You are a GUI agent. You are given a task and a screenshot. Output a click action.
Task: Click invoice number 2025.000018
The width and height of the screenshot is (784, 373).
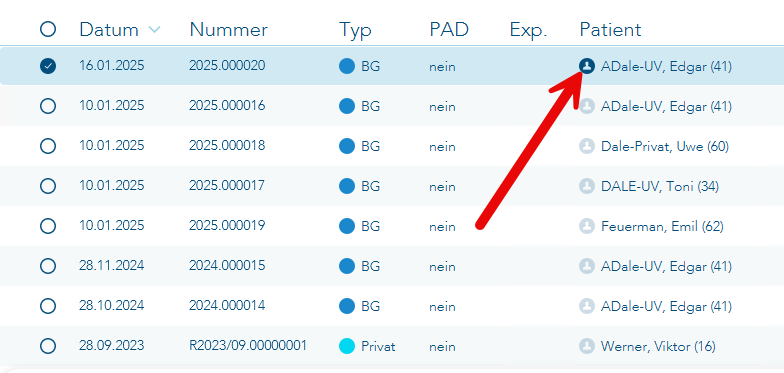click(227, 146)
